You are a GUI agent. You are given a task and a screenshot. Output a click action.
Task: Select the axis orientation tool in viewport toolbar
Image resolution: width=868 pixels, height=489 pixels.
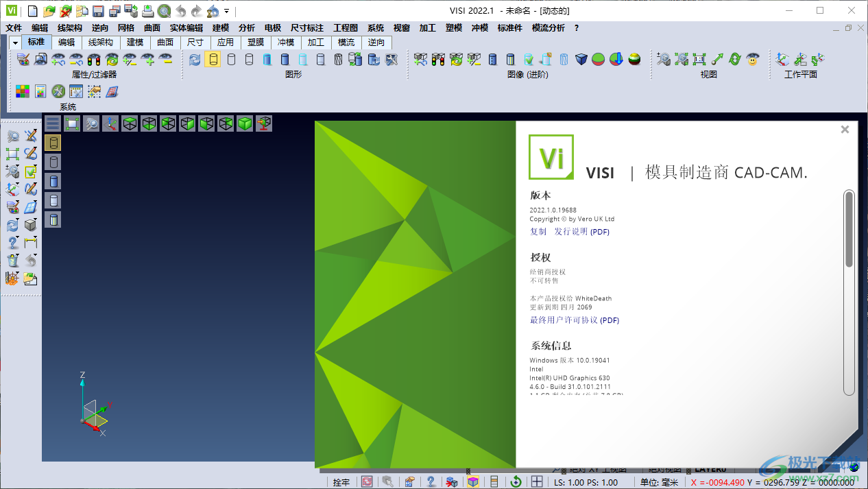(x=111, y=123)
